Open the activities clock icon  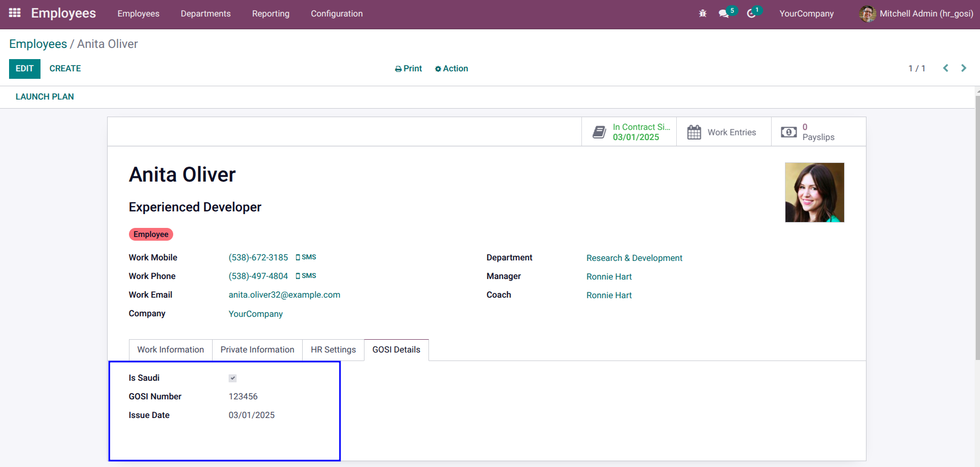point(751,14)
